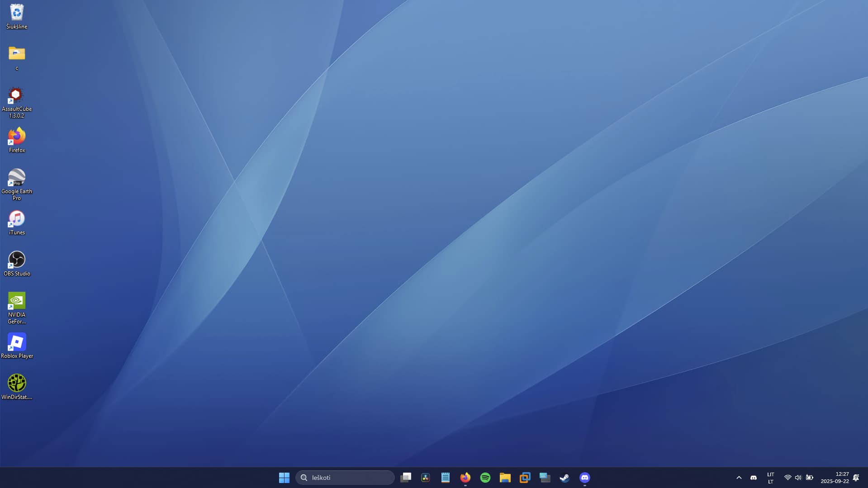Click the Firefox desktop shortcut
This screenshot has width=868, height=488.
[17, 137]
